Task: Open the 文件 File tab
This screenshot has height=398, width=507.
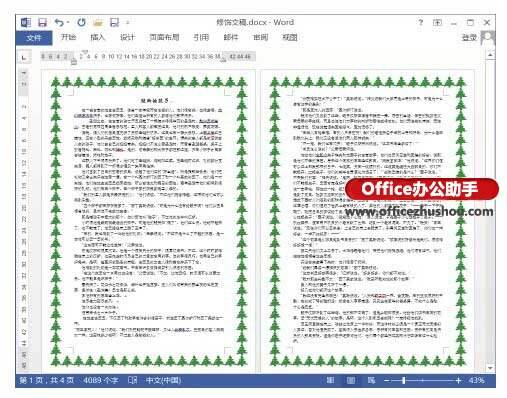Action: (34, 38)
